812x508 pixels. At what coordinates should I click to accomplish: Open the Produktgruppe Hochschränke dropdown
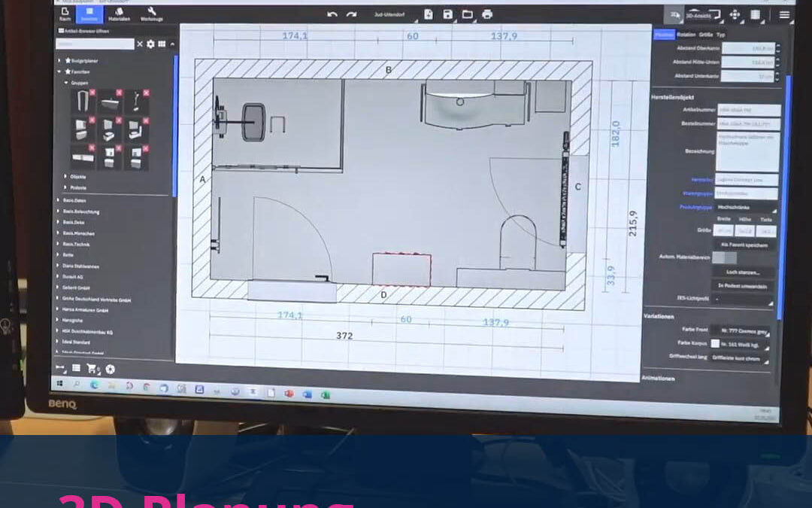pos(747,208)
